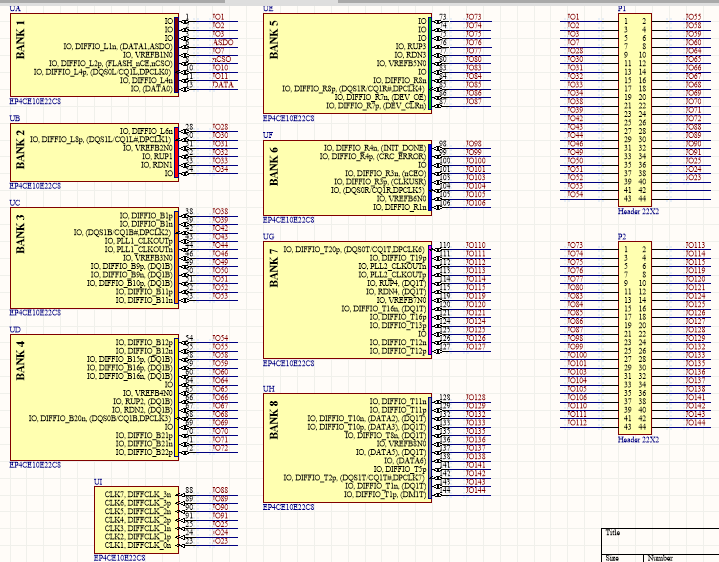Image resolution: width=719 pixels, height=562 pixels.
Task: Select the BANK 8 schematic symbol
Action: coord(346,448)
